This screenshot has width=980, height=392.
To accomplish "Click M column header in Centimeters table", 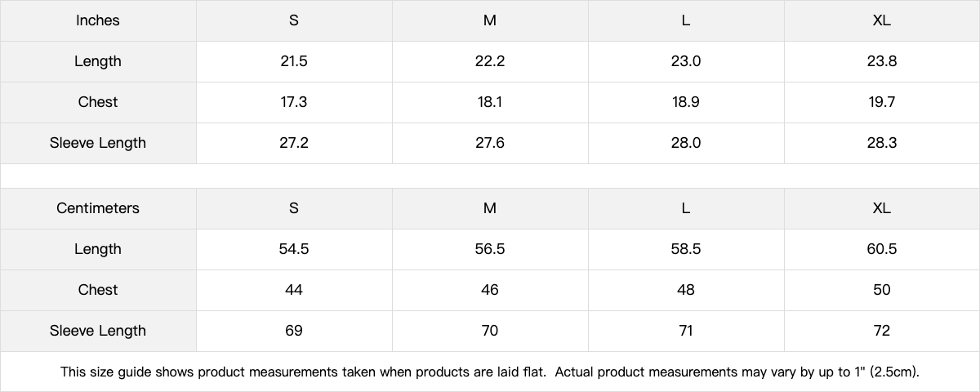I will pyautogui.click(x=490, y=208).
